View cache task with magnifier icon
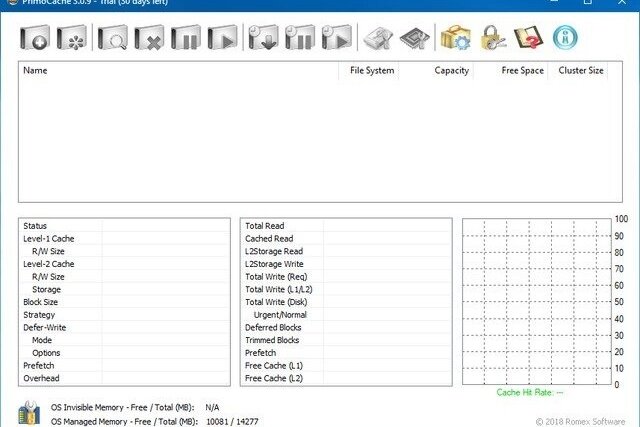The height and width of the screenshot is (427, 640). pyautogui.click(x=113, y=38)
